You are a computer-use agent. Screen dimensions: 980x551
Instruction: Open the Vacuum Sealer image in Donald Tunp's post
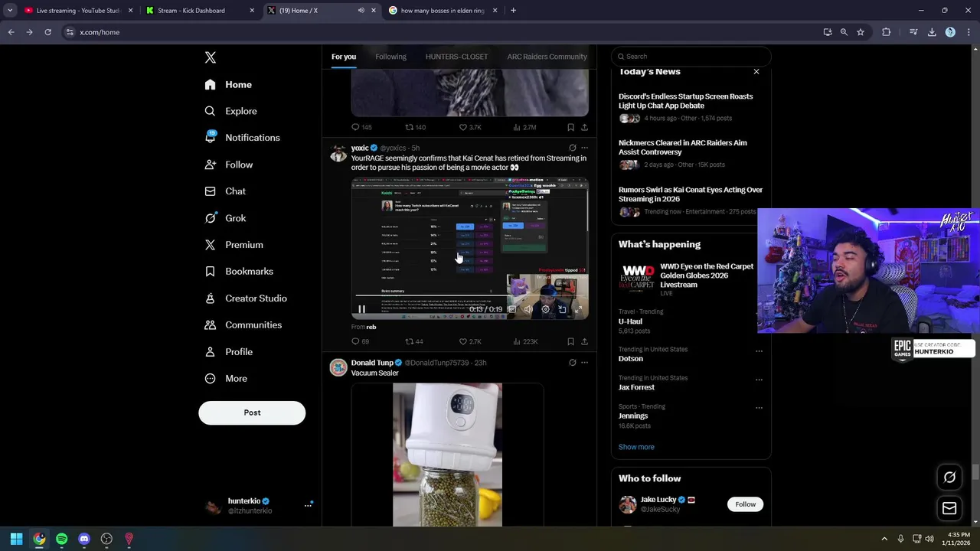[447, 455]
